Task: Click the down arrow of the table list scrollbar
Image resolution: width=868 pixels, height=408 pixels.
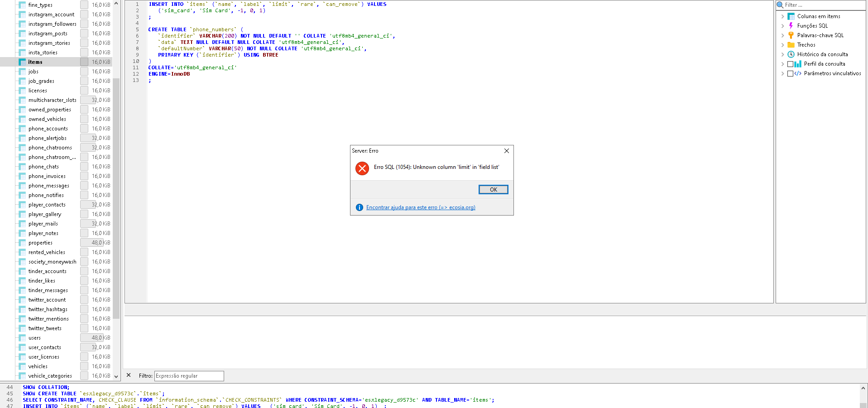Action: click(x=116, y=376)
